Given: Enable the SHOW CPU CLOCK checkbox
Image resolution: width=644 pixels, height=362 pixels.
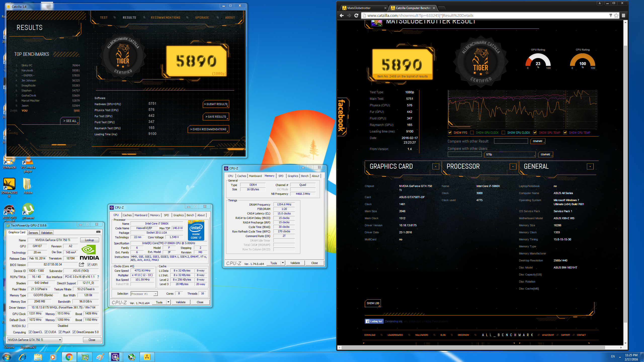Looking at the screenshot, I should pyautogui.click(x=503, y=133).
